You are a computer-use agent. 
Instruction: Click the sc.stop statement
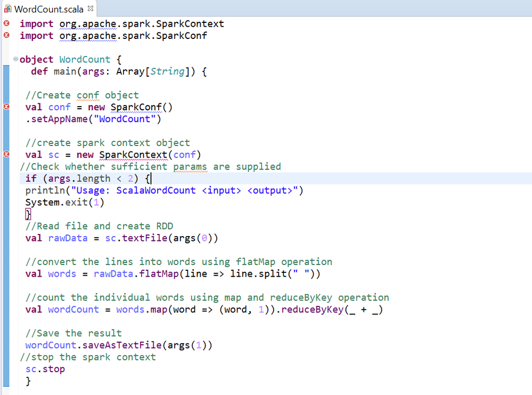(45, 369)
